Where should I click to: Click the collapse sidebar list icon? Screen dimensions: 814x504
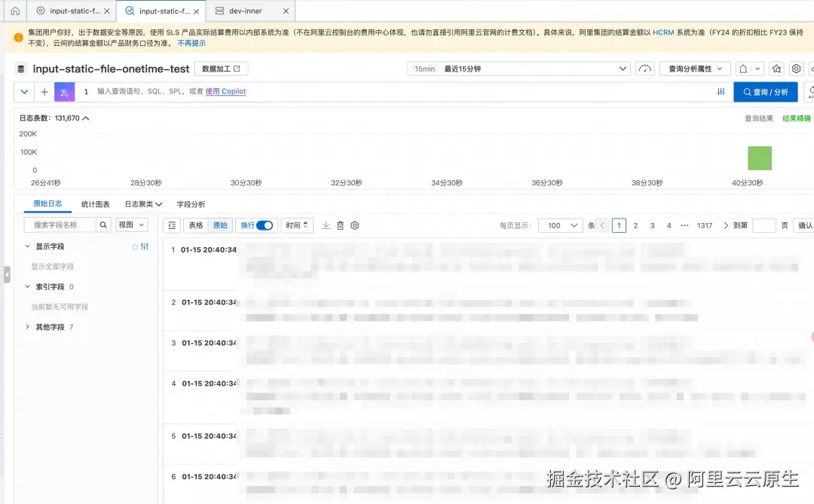tap(173, 225)
